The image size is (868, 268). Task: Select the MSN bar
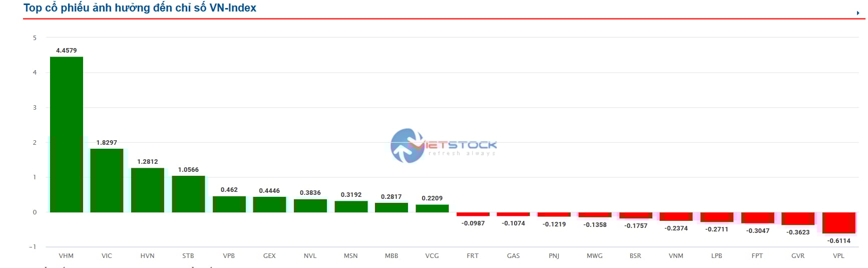[351, 207]
